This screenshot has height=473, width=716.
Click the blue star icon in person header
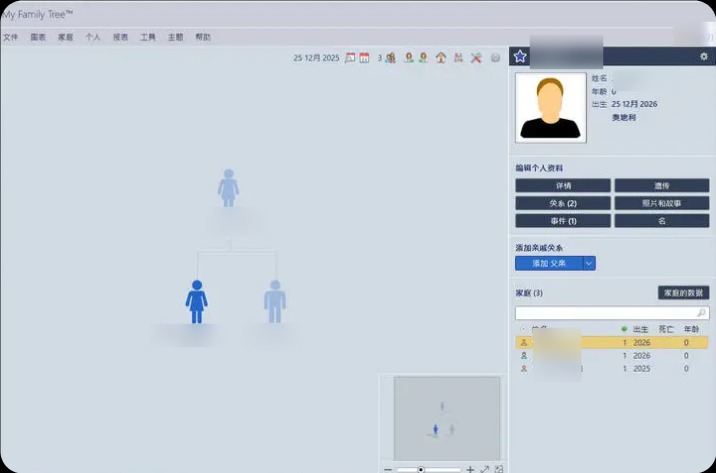[x=520, y=56]
